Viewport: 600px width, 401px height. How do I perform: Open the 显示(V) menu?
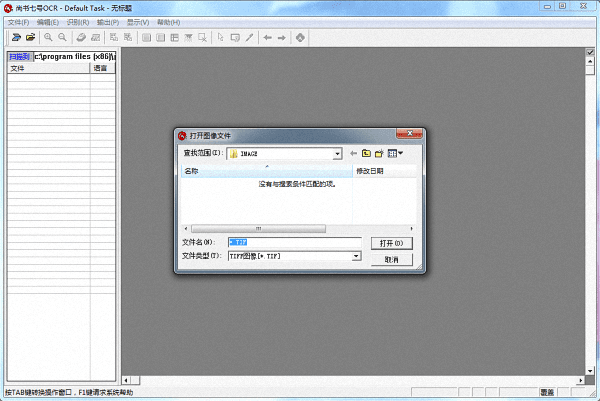(138, 22)
